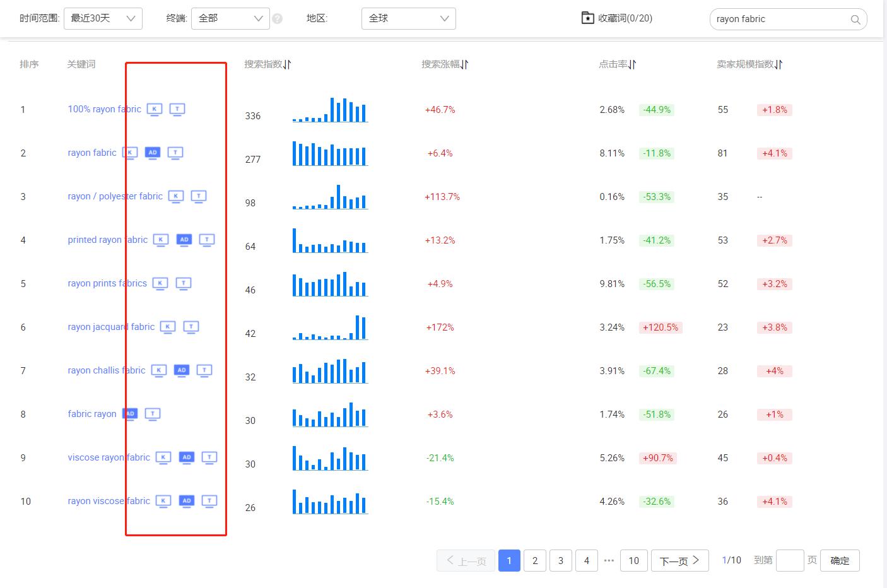
Task: Open the region dropdown showing 全球
Action: tap(408, 18)
